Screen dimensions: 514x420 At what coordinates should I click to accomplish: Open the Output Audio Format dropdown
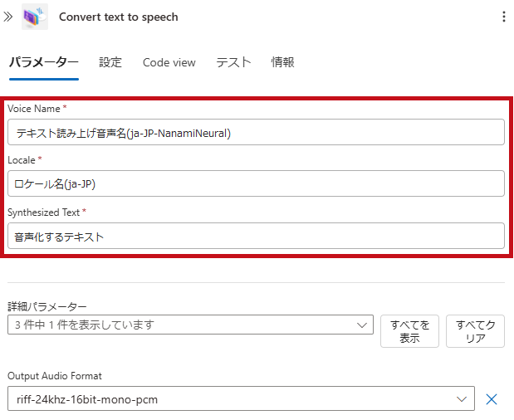tap(241, 398)
